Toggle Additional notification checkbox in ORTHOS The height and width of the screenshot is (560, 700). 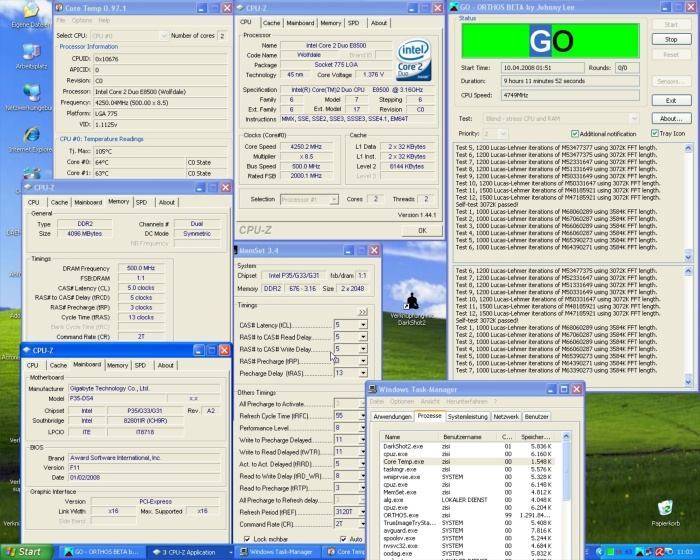(575, 134)
